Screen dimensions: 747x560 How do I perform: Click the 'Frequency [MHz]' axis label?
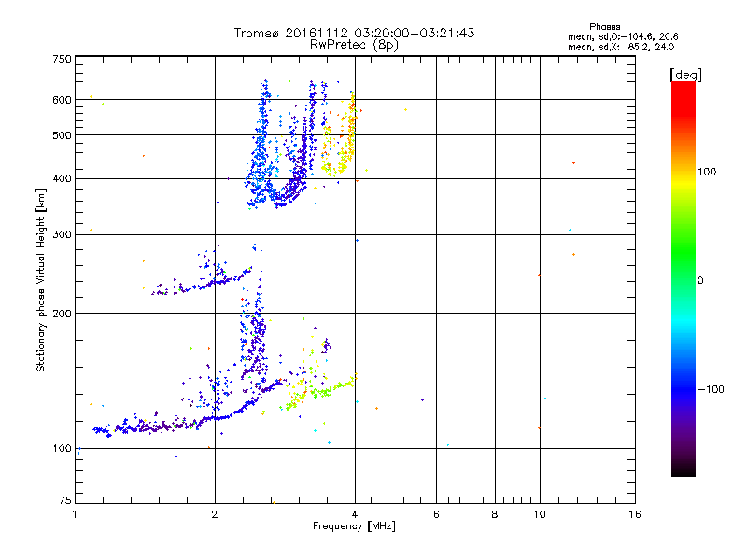pyautogui.click(x=354, y=526)
